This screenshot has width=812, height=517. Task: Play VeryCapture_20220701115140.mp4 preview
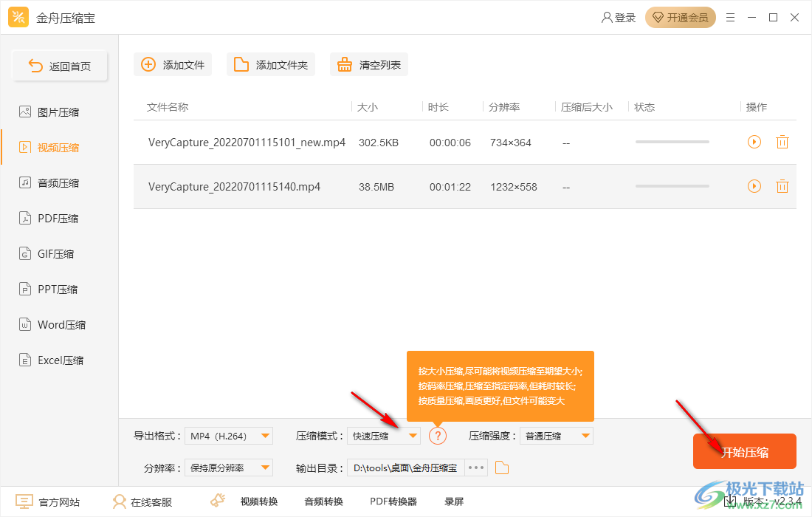[754, 186]
